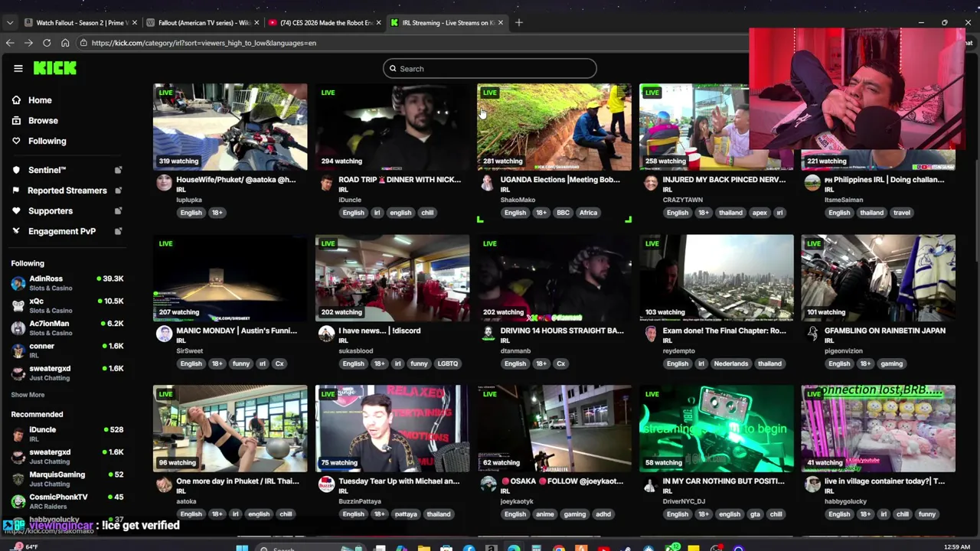Click the lock icon beside Sentinel

pyautogui.click(x=118, y=170)
